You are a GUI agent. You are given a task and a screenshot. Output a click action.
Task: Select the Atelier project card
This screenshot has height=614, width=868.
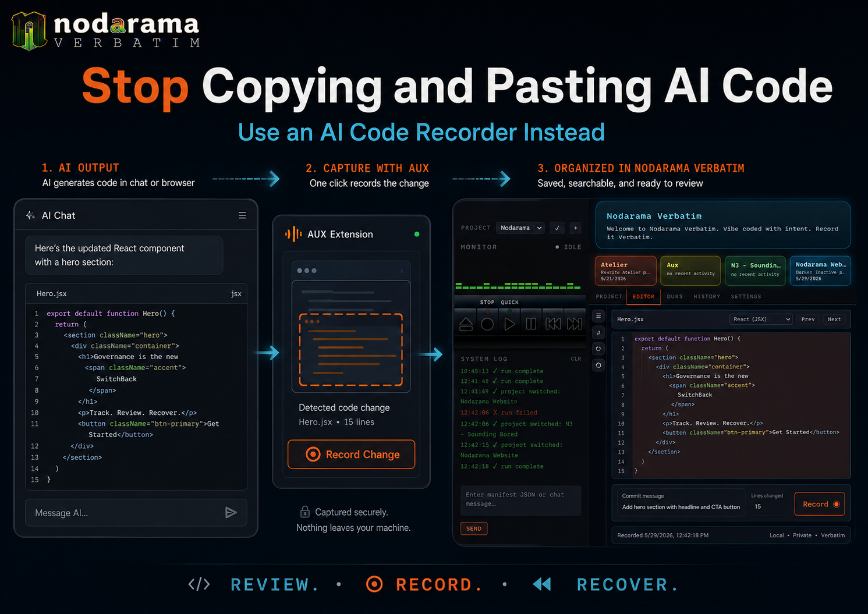click(x=626, y=271)
